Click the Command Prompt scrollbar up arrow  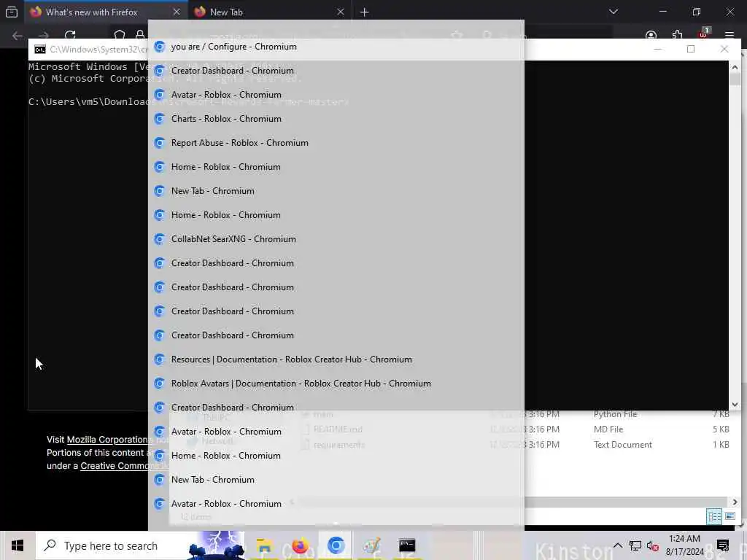pos(735,67)
